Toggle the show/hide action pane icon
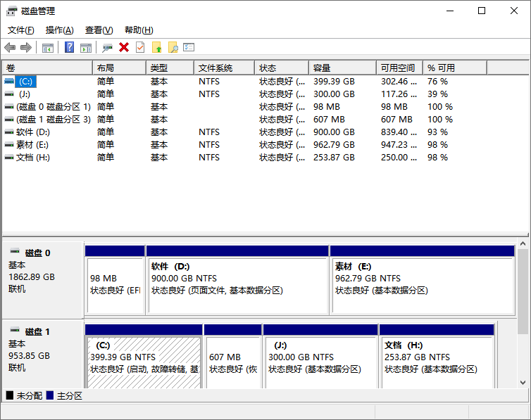The width and height of the screenshot is (531, 420). click(86, 48)
